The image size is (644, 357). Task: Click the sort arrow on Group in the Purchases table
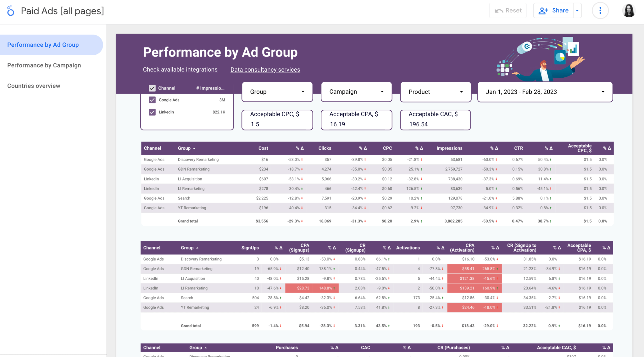pos(205,348)
